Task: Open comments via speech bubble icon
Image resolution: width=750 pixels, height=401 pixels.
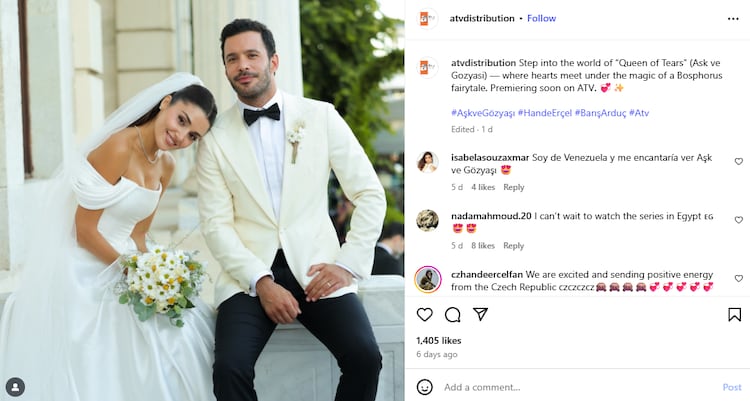Action: click(x=452, y=314)
